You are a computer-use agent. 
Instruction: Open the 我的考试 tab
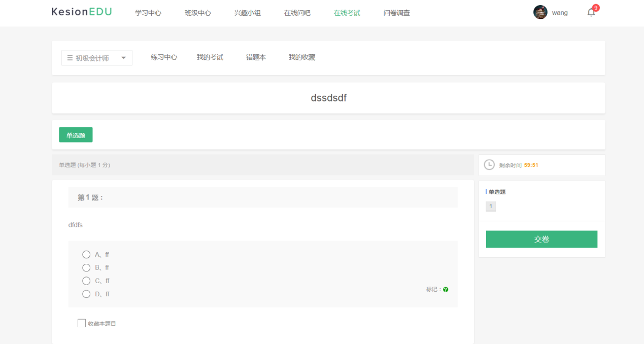(210, 57)
